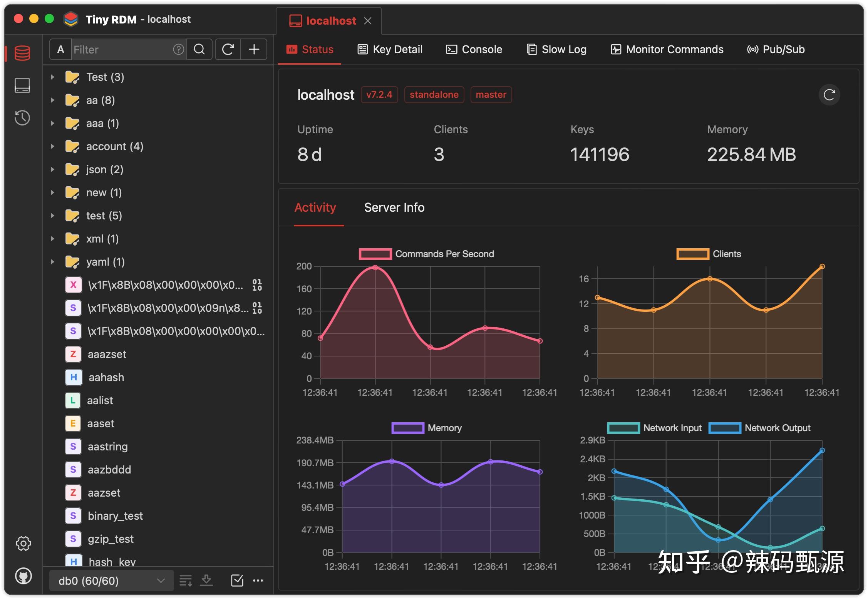Image resolution: width=868 pixels, height=599 pixels.
Task: Open preferences via the gear icon
Action: [x=23, y=544]
